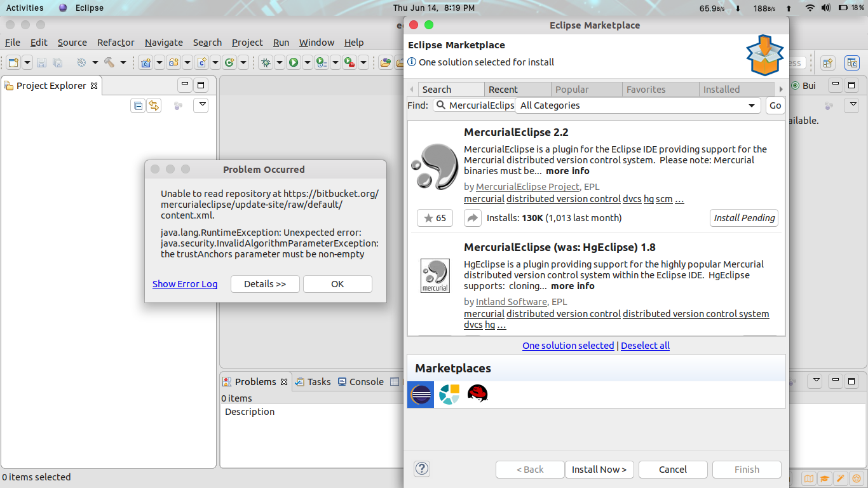Viewport: 868px width, 488px height.
Task: Switch to the Installed tab
Action: pyautogui.click(x=737, y=90)
